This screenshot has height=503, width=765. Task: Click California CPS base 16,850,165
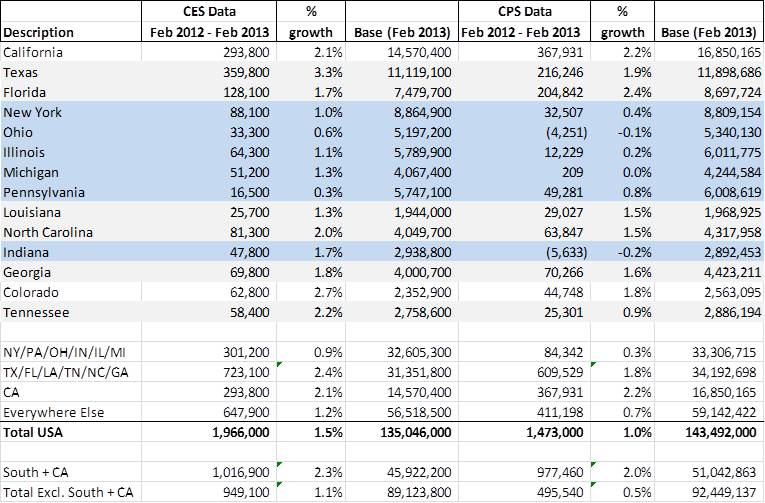pos(729,52)
